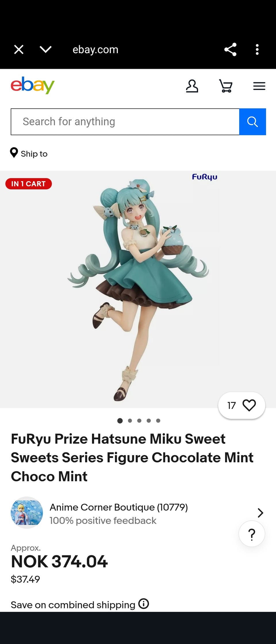Open the hamburger navigation menu
This screenshot has width=276, height=644.
(x=259, y=86)
